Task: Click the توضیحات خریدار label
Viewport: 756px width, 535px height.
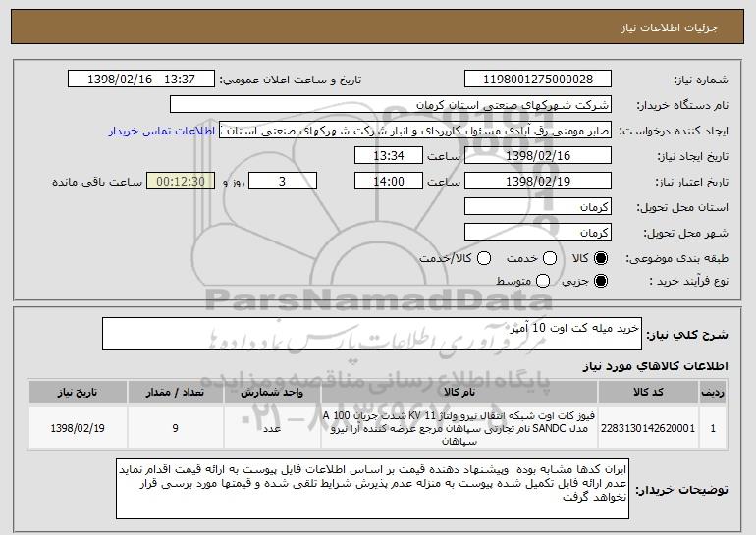Action: (x=681, y=490)
